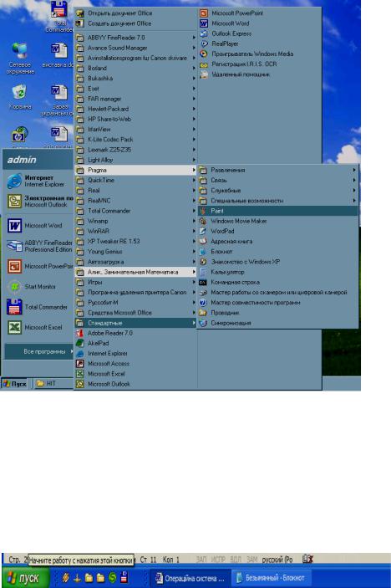The width and height of the screenshot is (391, 588).
Task: Expand the Служебные submenu
Action: click(x=277, y=190)
